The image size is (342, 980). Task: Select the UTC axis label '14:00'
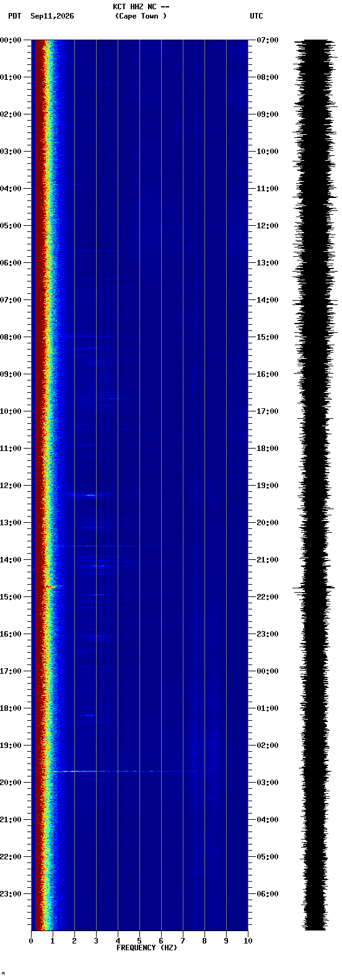coord(268,300)
